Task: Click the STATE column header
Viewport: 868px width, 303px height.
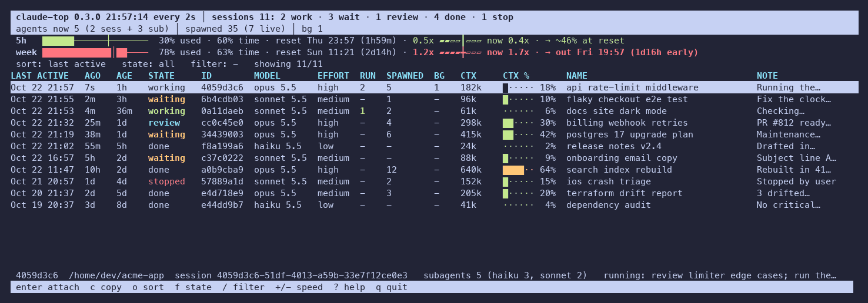Action: (161, 76)
